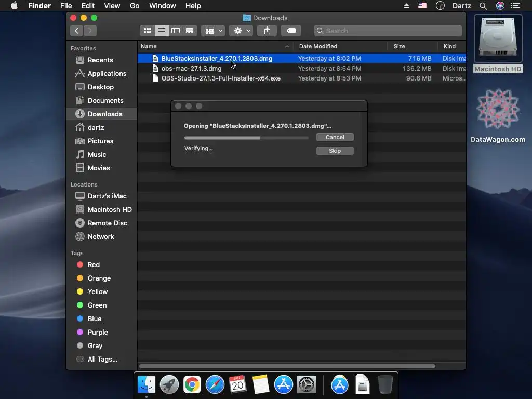Image resolution: width=532 pixels, height=399 pixels.
Task: Switch Finder to gallery view
Action: click(x=190, y=31)
